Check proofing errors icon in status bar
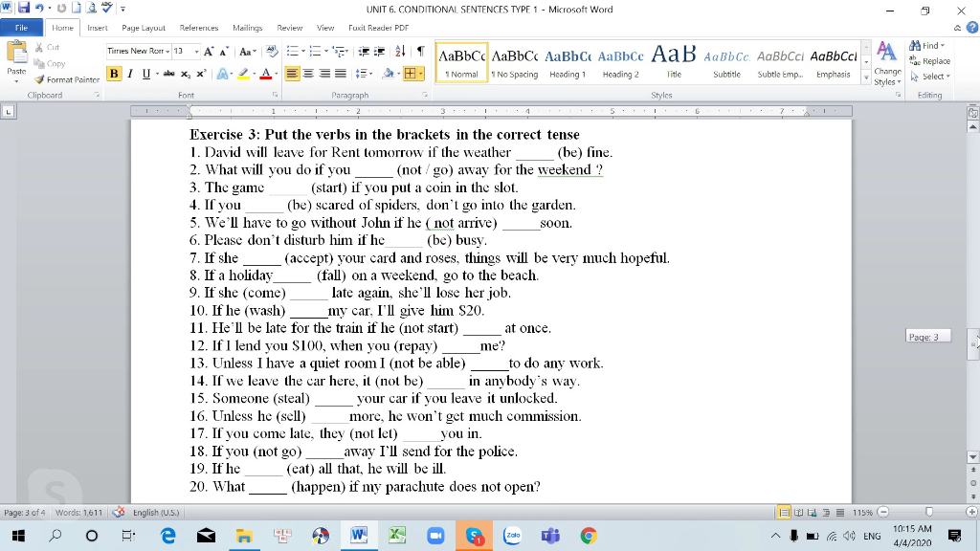 pyautogui.click(x=118, y=513)
